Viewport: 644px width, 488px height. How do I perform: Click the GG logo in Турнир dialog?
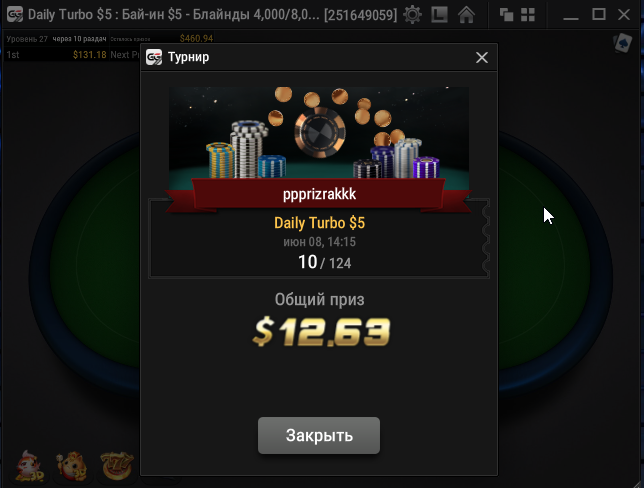(x=154, y=57)
